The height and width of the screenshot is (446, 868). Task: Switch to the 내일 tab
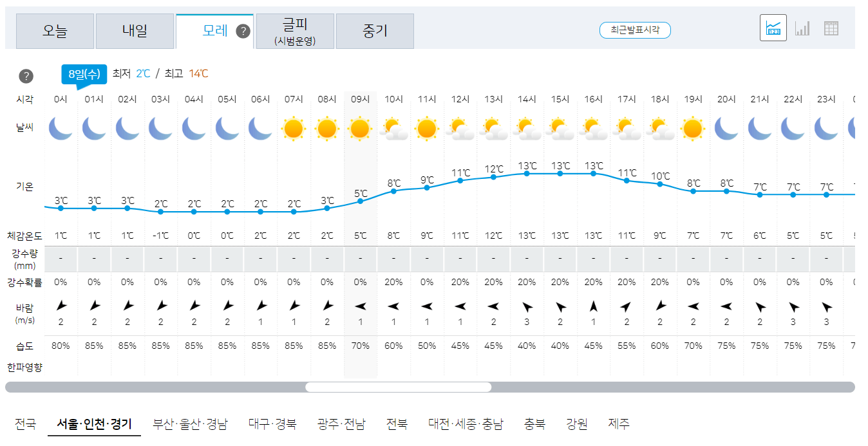coord(135,30)
